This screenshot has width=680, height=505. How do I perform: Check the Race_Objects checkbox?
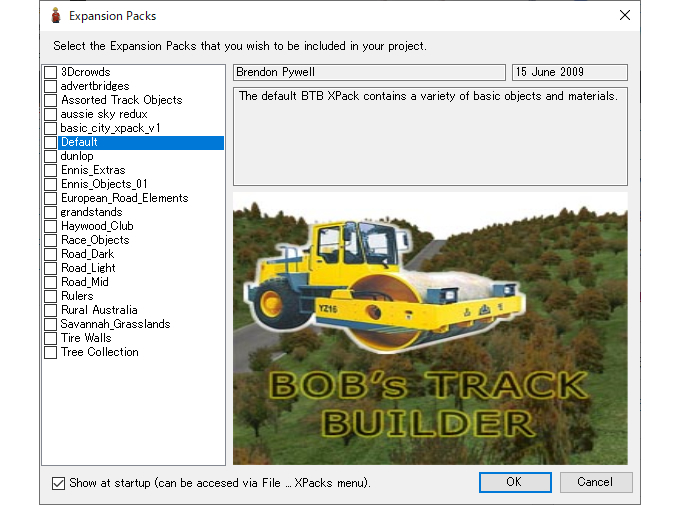click(x=50, y=240)
